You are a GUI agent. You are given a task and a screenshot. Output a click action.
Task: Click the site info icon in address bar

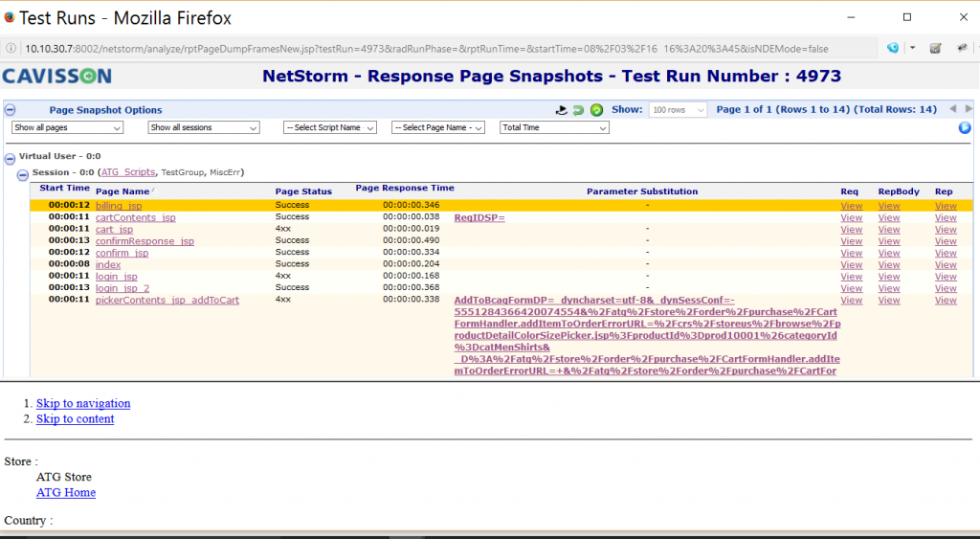click(x=11, y=48)
